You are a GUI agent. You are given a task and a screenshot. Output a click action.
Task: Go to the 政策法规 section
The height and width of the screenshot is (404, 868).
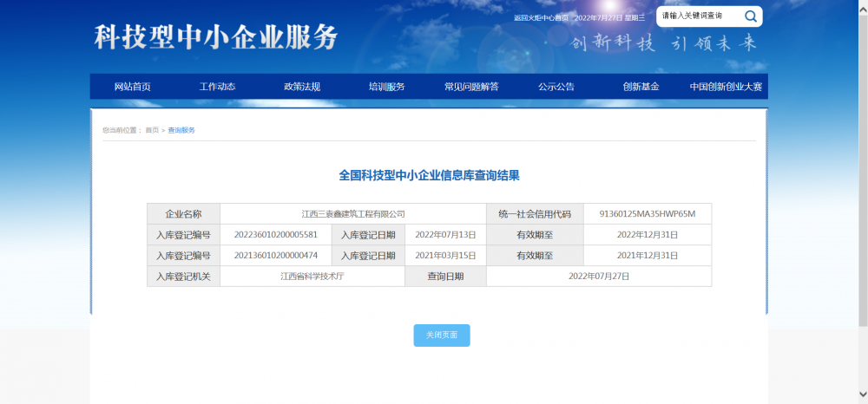coord(302,87)
